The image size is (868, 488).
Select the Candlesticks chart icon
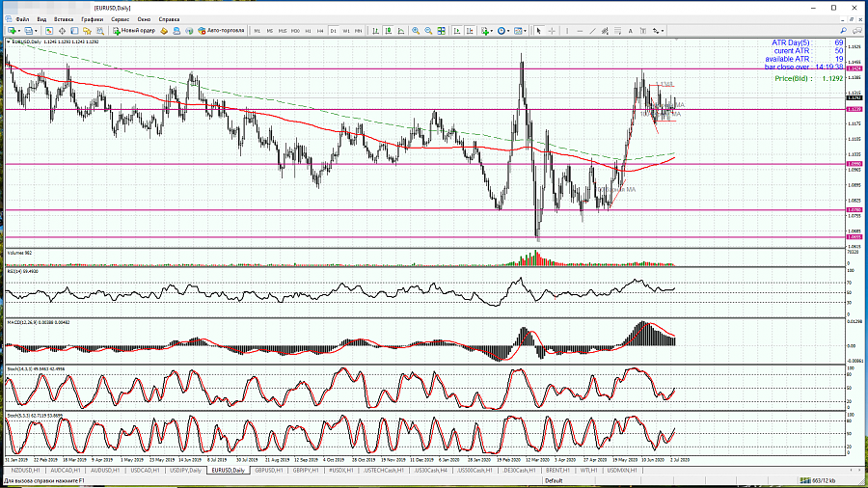tap(388, 31)
